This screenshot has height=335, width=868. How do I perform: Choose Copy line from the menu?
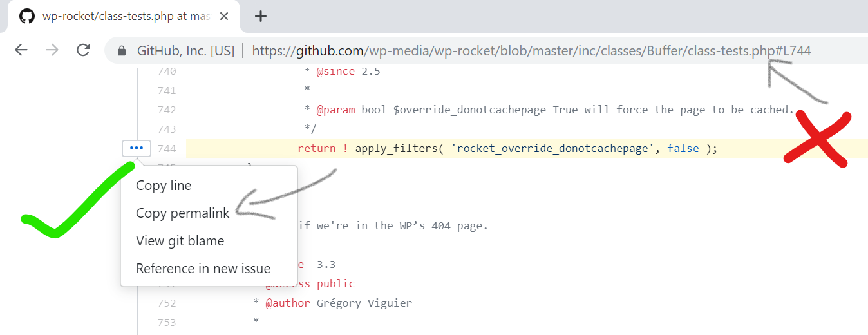tap(164, 186)
